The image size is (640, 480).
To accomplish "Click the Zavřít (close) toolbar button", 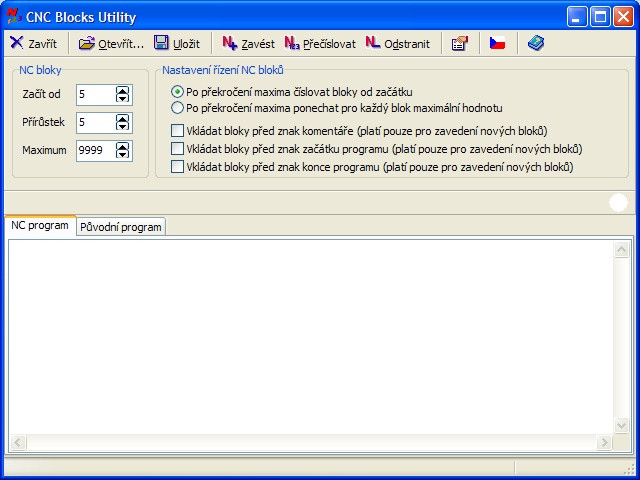I will pos(33,43).
